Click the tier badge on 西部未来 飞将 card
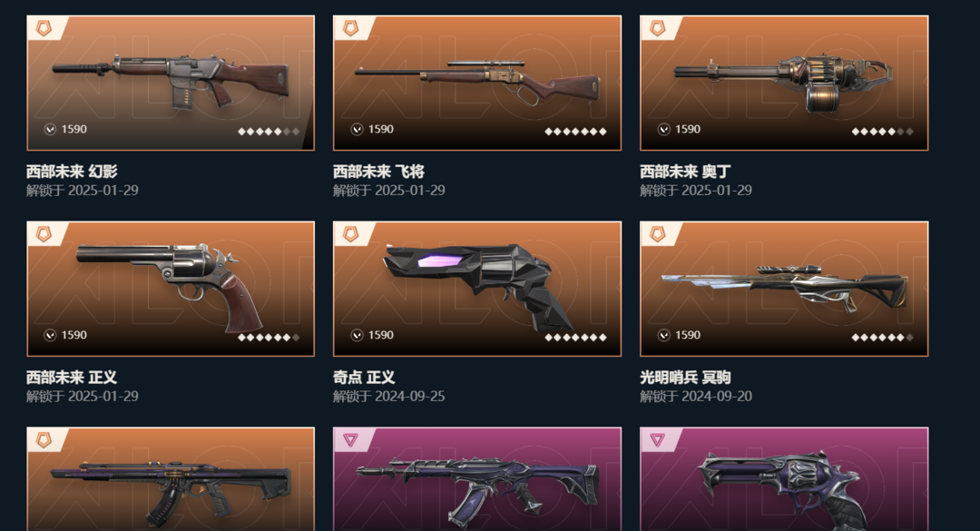980x531 pixels. click(x=350, y=28)
